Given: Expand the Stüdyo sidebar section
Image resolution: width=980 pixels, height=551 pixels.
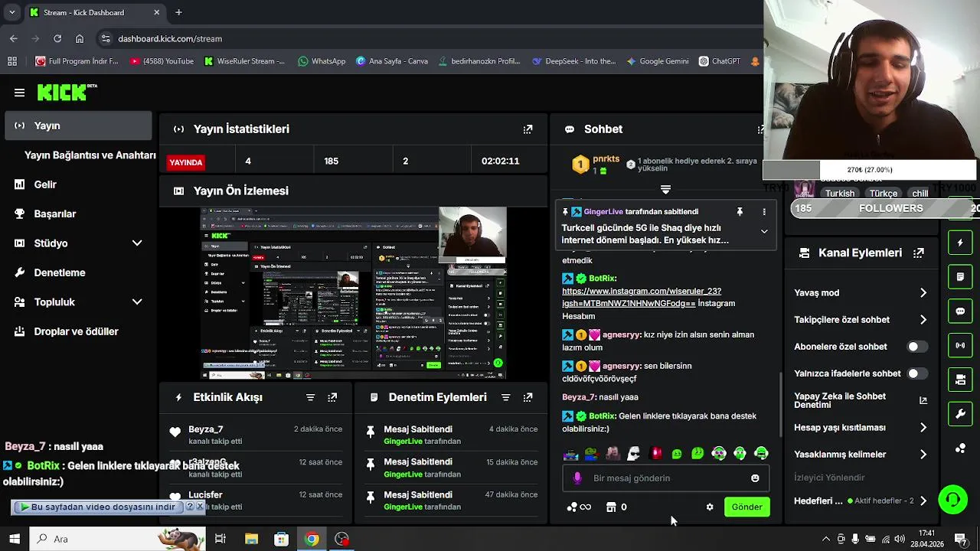Looking at the screenshot, I should tap(137, 243).
